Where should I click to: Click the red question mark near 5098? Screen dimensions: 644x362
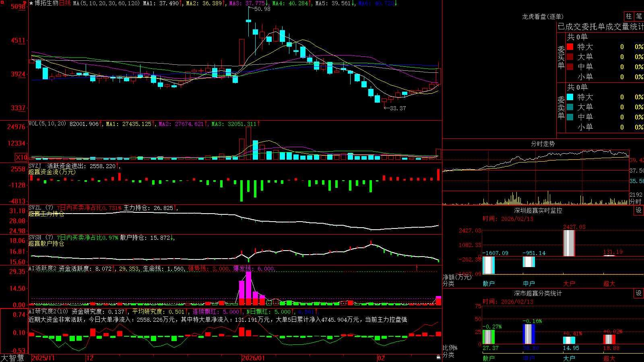pyautogui.click(x=25, y=3)
